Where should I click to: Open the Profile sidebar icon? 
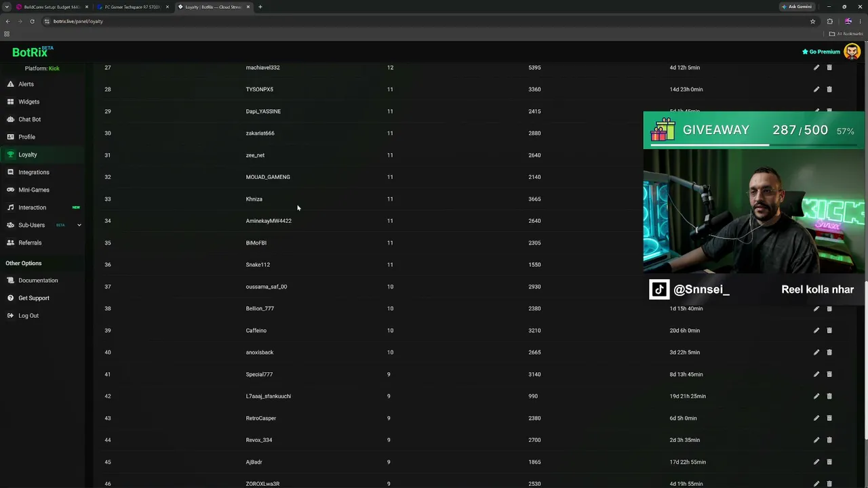point(10,137)
